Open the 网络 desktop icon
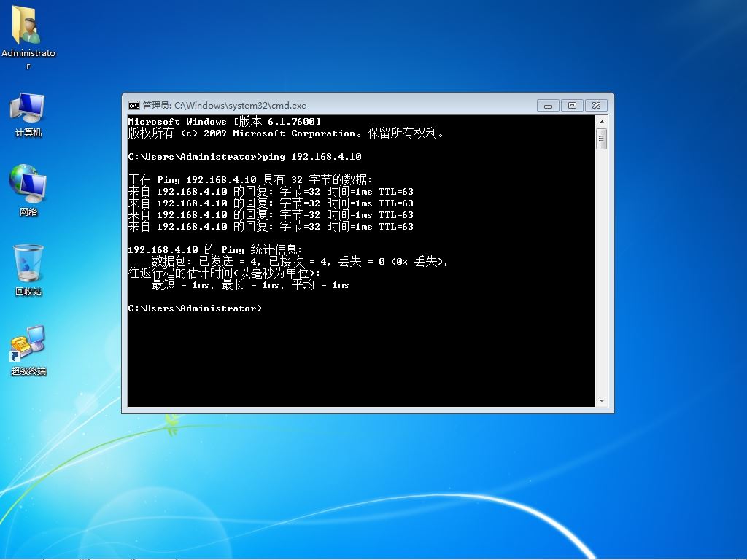 pos(28,190)
